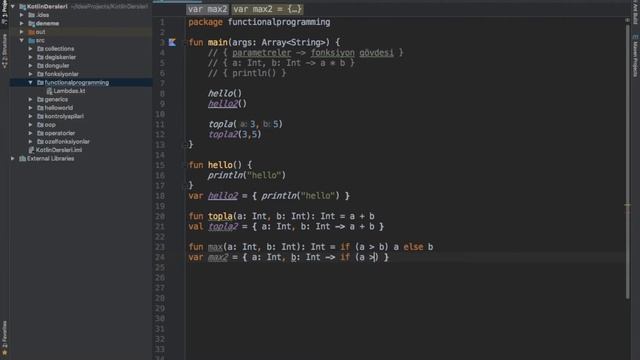This screenshot has height=360, width=640.
Task: Click the src source folder icon
Action: pyautogui.click(x=31, y=40)
